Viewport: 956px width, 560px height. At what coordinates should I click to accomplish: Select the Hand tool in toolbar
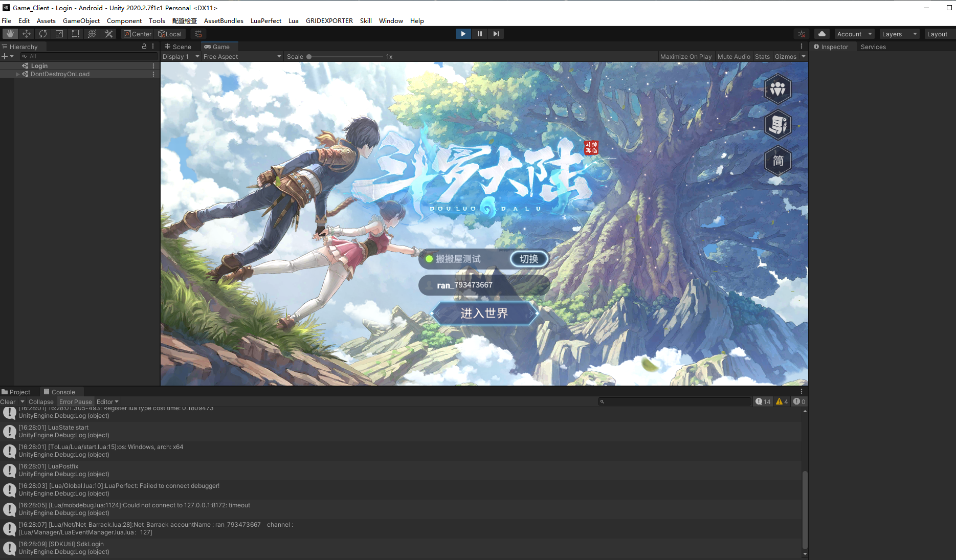[10, 34]
